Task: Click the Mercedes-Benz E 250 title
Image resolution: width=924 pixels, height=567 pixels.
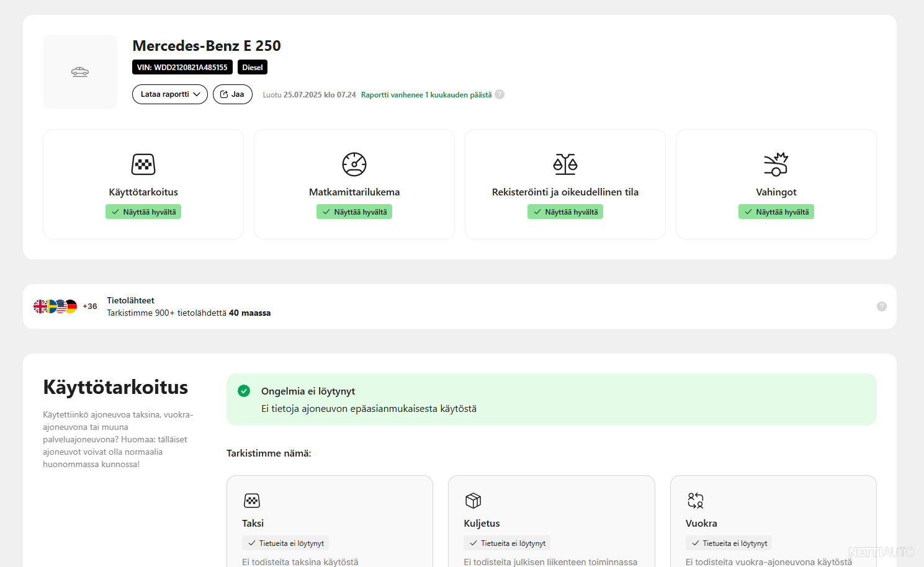Action: tap(207, 46)
